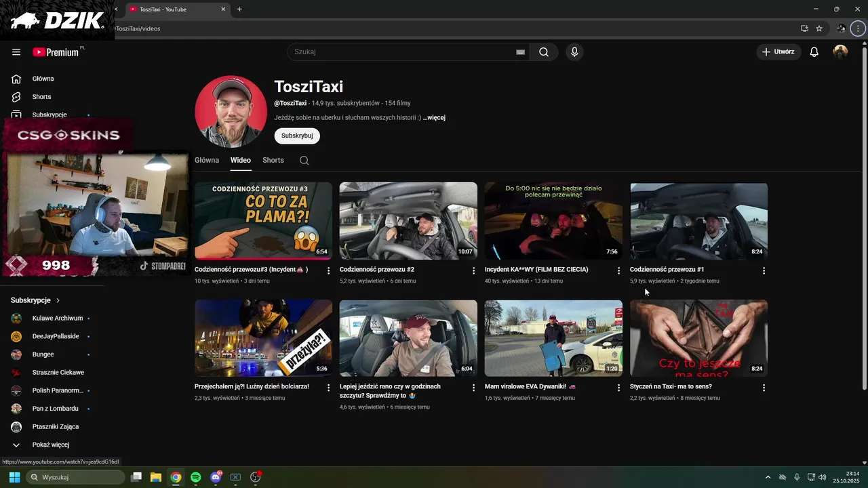The width and height of the screenshot is (868, 488).
Task: Switch to Główna channel tab
Action: (207, 161)
